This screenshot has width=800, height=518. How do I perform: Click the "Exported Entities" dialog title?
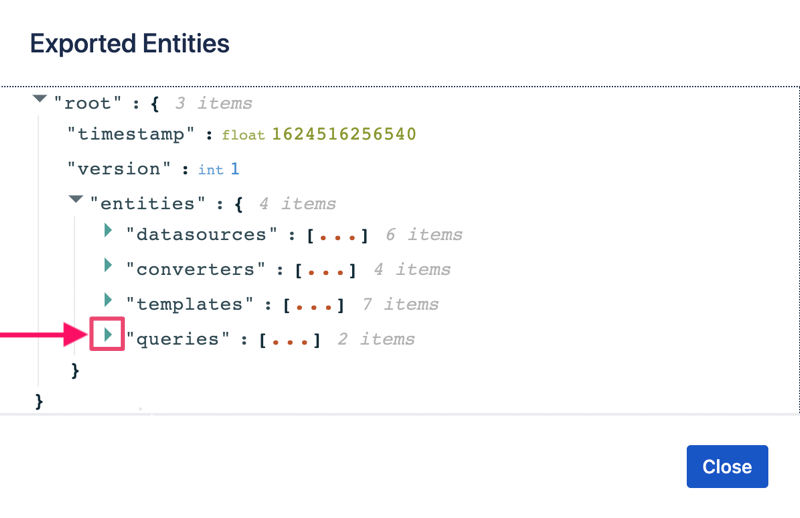(130, 43)
